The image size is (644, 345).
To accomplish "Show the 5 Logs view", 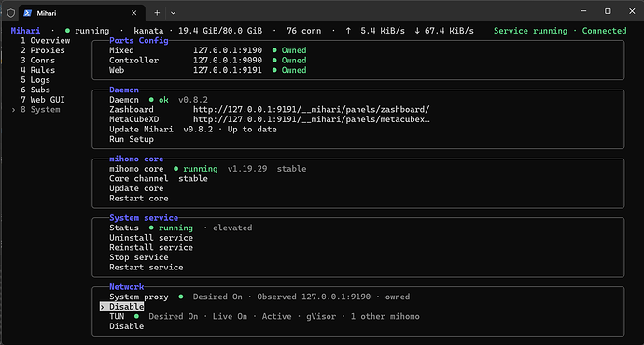I will click(x=35, y=80).
